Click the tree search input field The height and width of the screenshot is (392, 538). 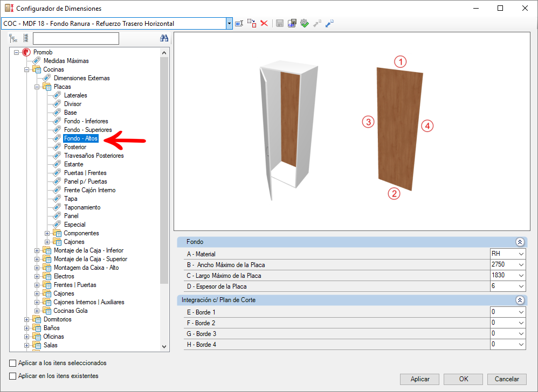[x=76, y=38]
